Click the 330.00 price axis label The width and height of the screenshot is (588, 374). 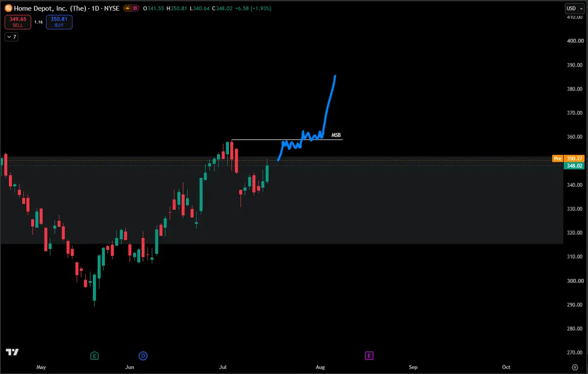point(575,209)
